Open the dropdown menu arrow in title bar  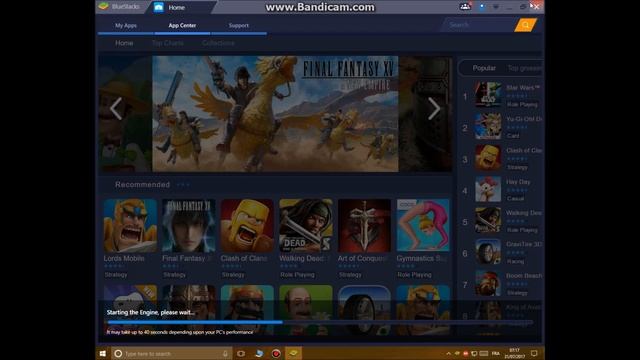[x=496, y=7]
